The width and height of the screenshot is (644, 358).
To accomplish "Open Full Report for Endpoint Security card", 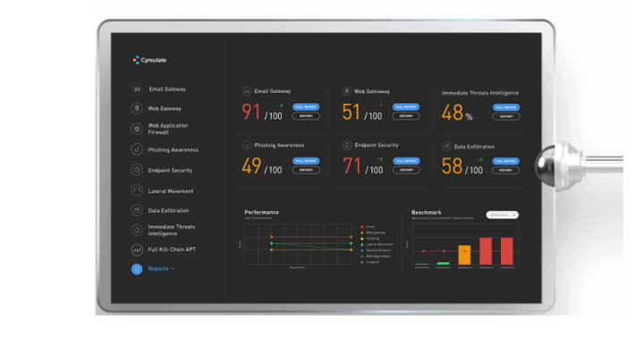I will (406, 161).
